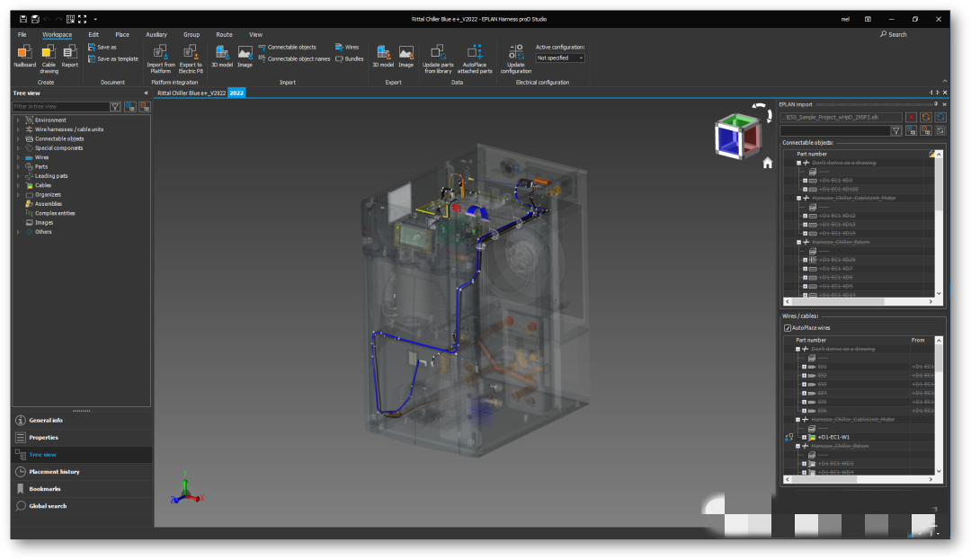This screenshot has width=971, height=560.
Task: Click Save as in Document group
Action: coord(102,47)
